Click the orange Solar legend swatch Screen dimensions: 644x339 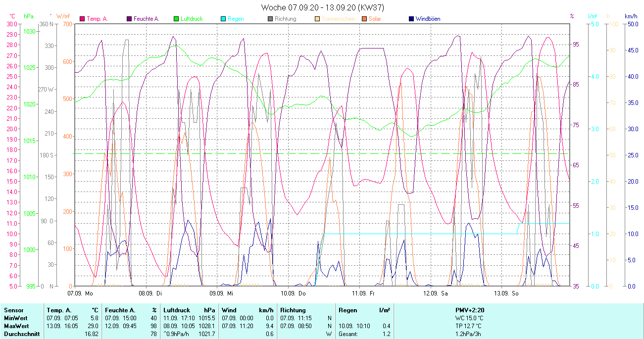click(x=364, y=19)
